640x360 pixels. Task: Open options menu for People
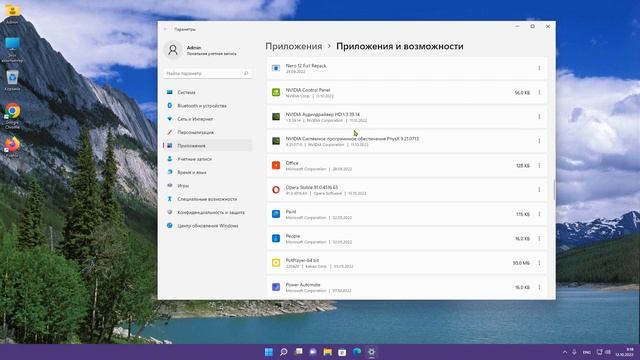[x=539, y=238]
